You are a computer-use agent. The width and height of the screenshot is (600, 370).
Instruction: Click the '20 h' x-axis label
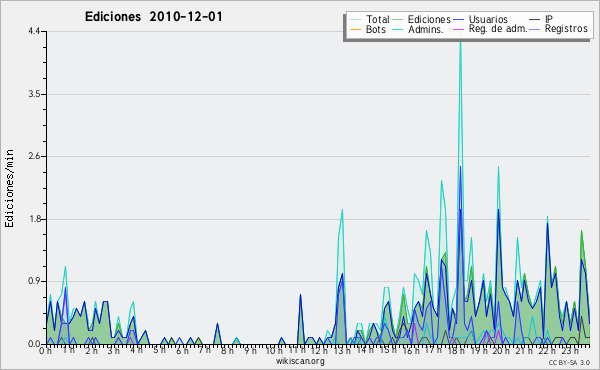[501, 350]
